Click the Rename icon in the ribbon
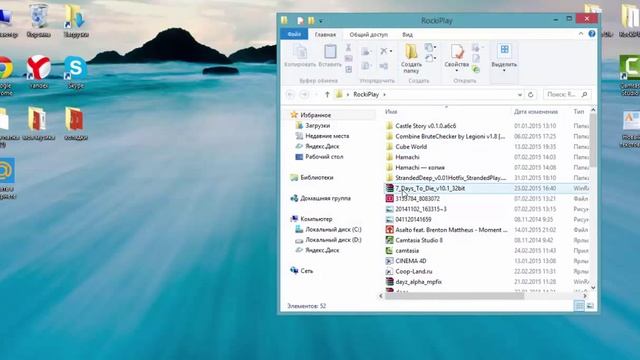640x360 pixels. pyautogui.click(x=384, y=66)
